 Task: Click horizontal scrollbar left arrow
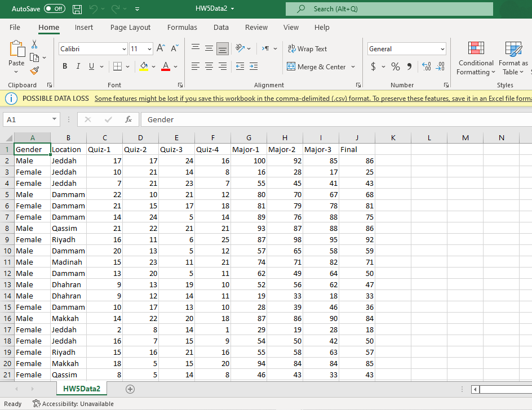[x=475, y=389]
